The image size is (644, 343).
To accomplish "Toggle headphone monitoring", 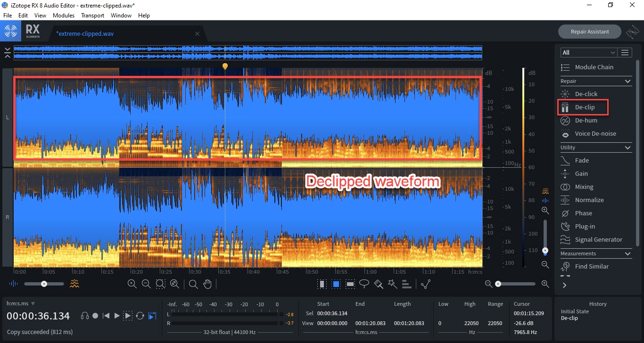I will tap(85, 316).
